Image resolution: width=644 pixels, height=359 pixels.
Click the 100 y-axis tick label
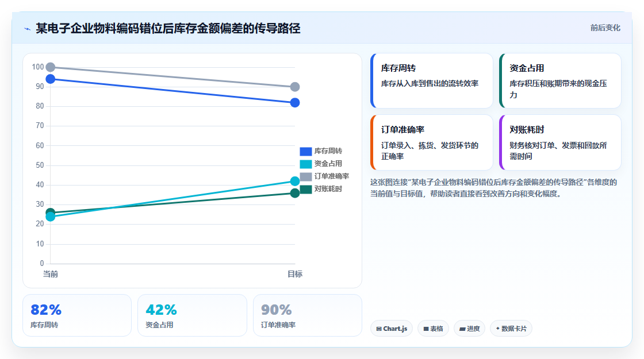pyautogui.click(x=38, y=67)
